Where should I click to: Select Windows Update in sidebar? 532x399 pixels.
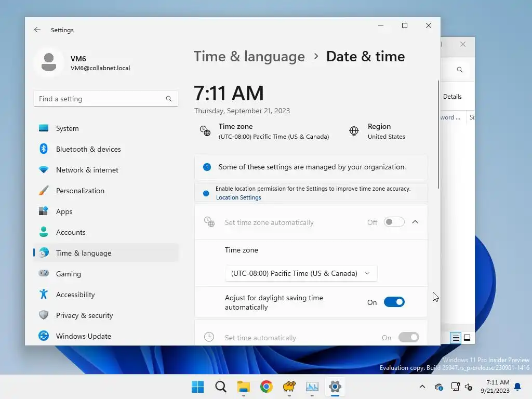[106, 336]
